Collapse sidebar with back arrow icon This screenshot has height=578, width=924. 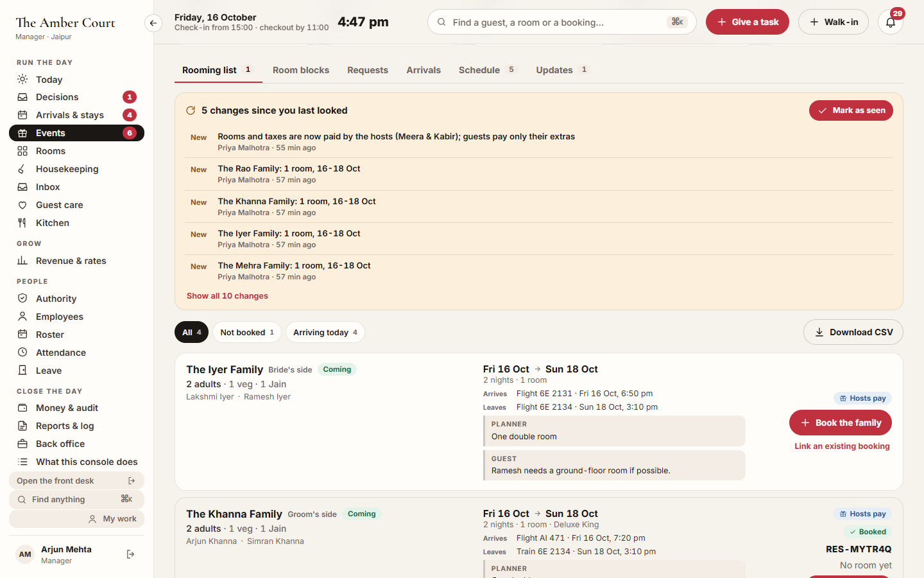153,23
